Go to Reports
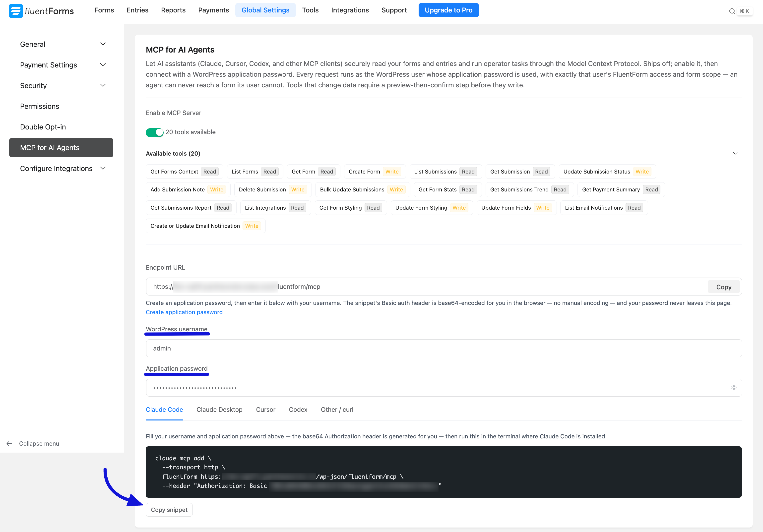Screen dimensions: 763x532 tap(173, 10)
